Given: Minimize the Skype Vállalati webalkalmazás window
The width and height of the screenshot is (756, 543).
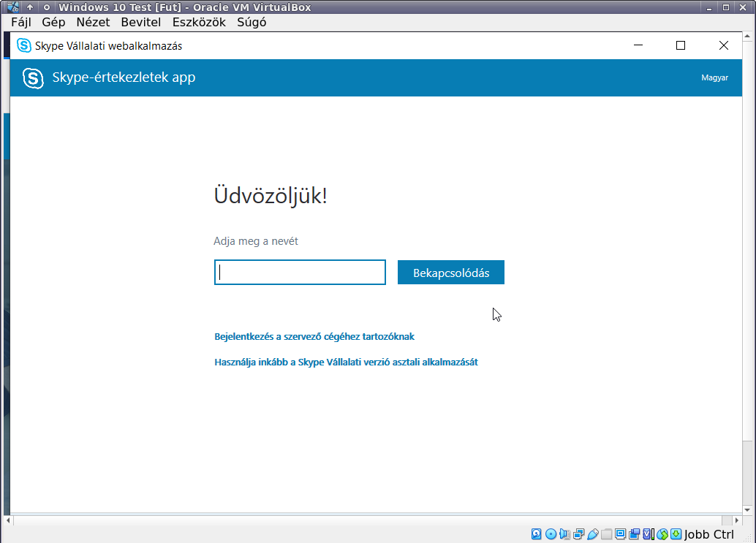Looking at the screenshot, I should point(638,45).
